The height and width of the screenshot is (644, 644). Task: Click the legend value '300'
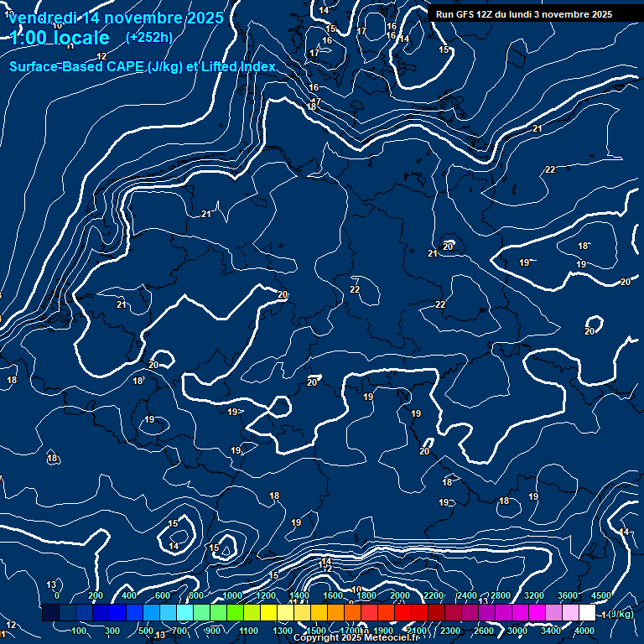[x=112, y=631]
